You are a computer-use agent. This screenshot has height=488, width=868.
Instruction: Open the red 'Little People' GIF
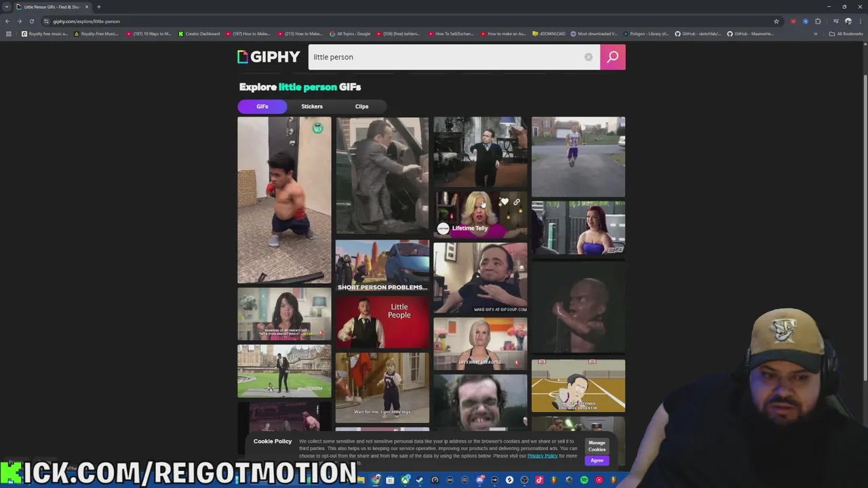[382, 323]
